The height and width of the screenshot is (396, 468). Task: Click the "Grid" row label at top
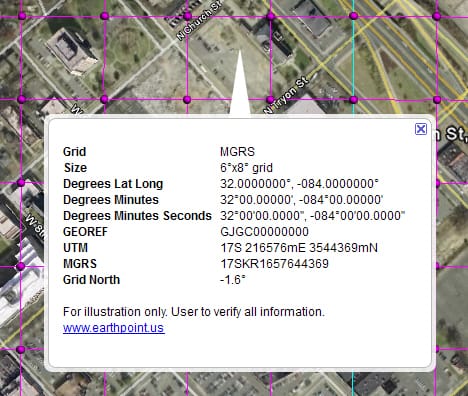[x=75, y=152]
